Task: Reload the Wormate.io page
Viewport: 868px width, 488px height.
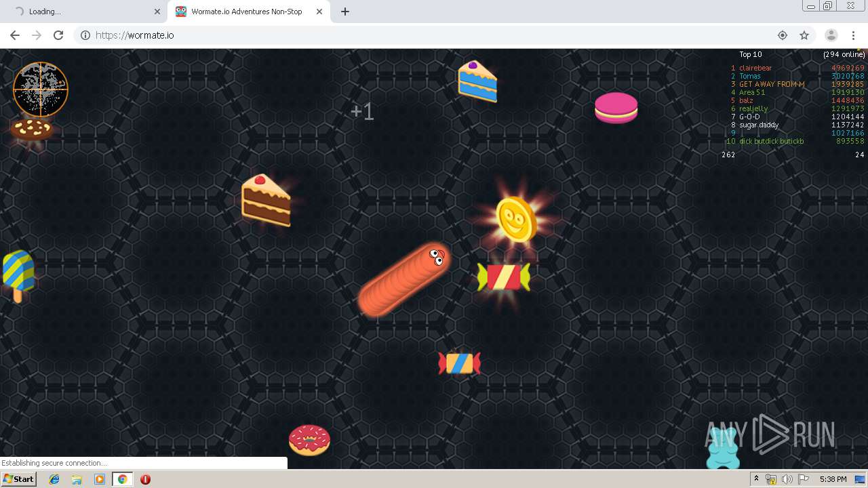Action: click(58, 35)
